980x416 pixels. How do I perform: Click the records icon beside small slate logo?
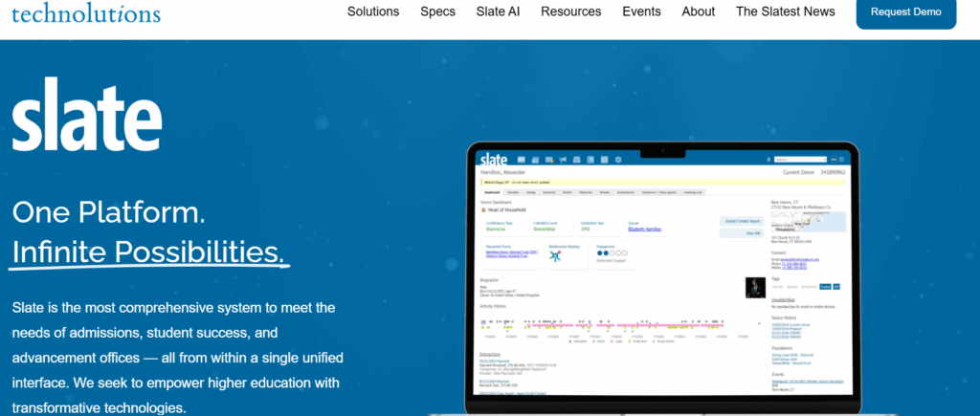tap(522, 160)
